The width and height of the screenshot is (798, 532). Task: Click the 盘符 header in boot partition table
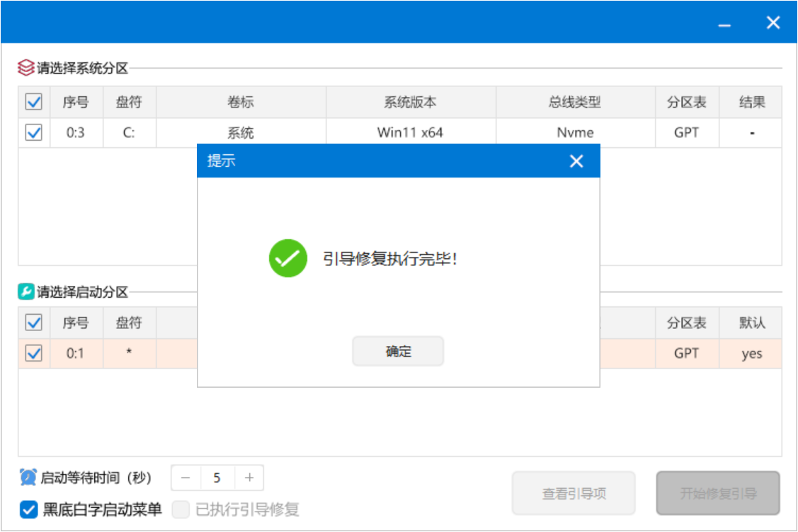tap(130, 323)
